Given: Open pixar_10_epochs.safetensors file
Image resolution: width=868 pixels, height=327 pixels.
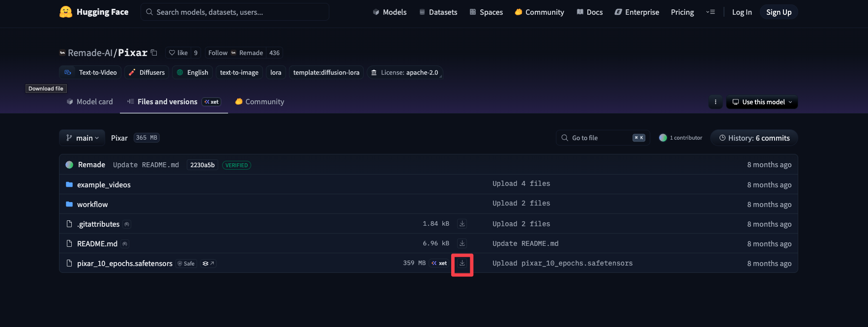Looking at the screenshot, I should click(x=125, y=263).
